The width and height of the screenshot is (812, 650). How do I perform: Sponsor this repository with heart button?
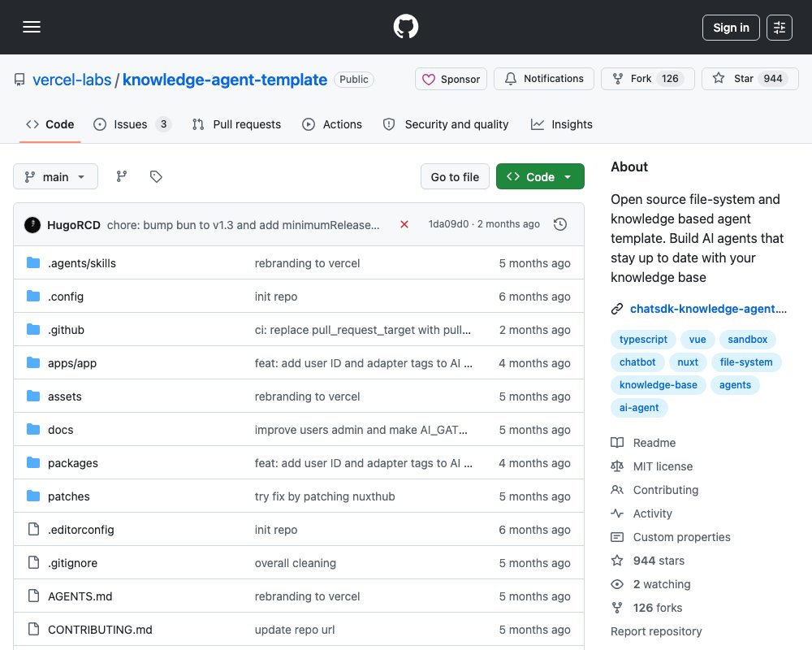(x=451, y=79)
